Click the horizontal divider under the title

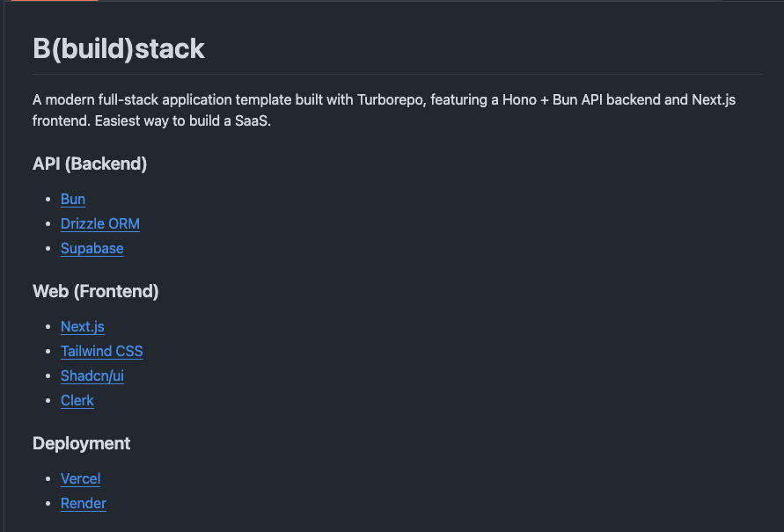[x=398, y=75]
